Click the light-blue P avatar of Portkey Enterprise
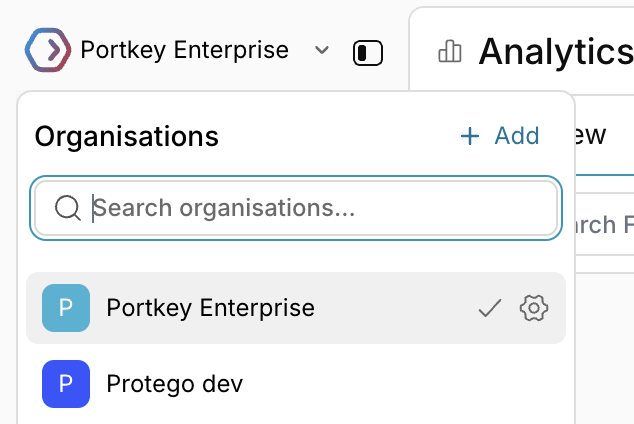 click(x=66, y=308)
